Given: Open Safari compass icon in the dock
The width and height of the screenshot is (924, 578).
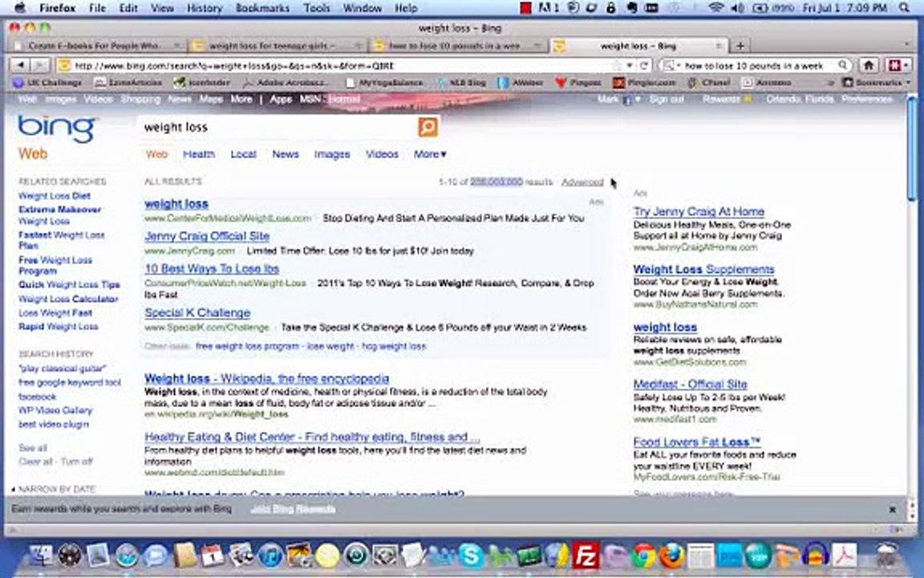Looking at the screenshot, I should [127, 556].
